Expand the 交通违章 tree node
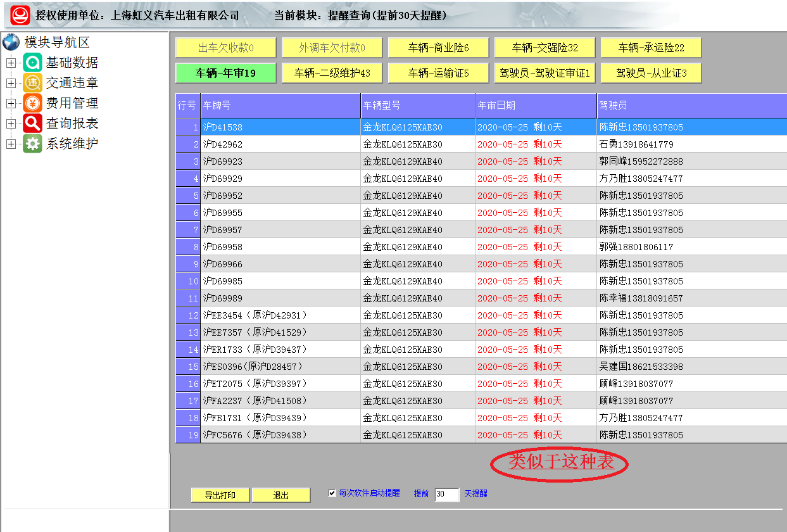 pos(11,83)
